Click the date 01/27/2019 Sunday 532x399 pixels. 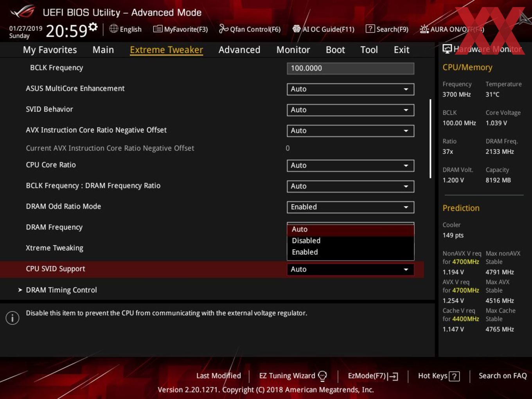(25, 32)
